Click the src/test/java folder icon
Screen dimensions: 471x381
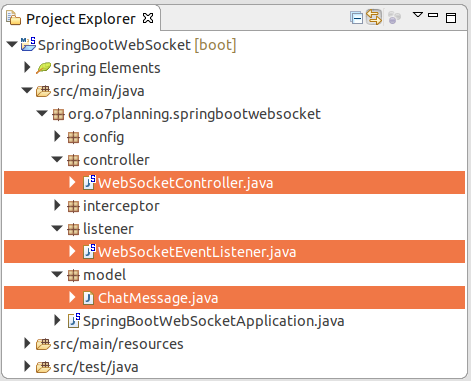(43, 367)
